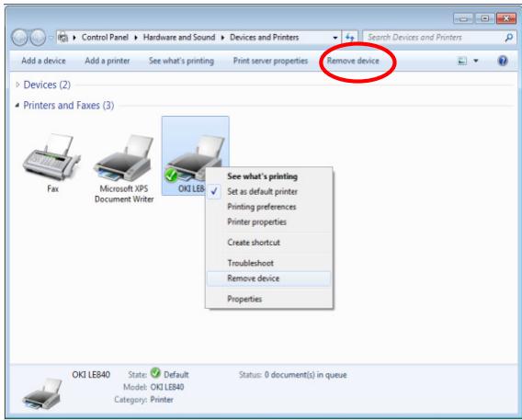Click the Hardware and Sound breadcrumb
Screen dimensions: 522x420
[x=179, y=38]
